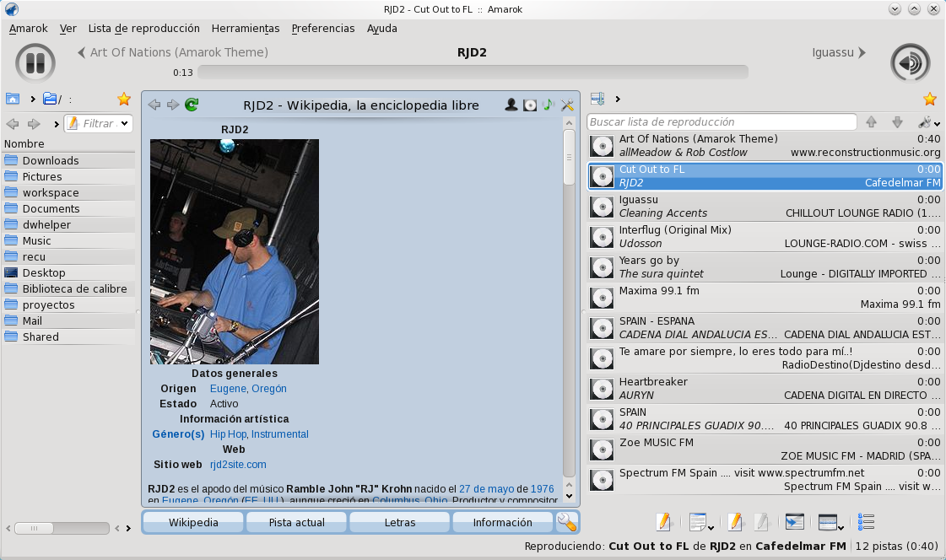
Task: Pause playback with the round pause button
Action: pos(35,62)
